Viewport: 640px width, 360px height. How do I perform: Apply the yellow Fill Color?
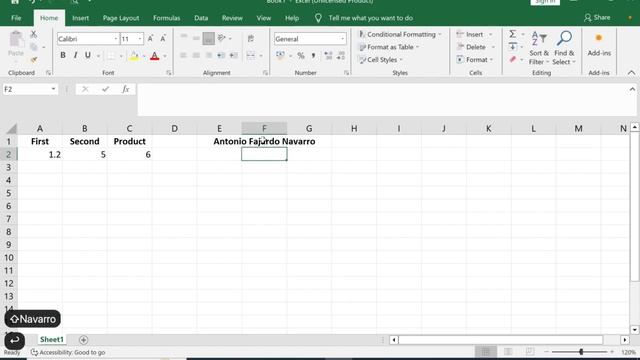point(134,56)
